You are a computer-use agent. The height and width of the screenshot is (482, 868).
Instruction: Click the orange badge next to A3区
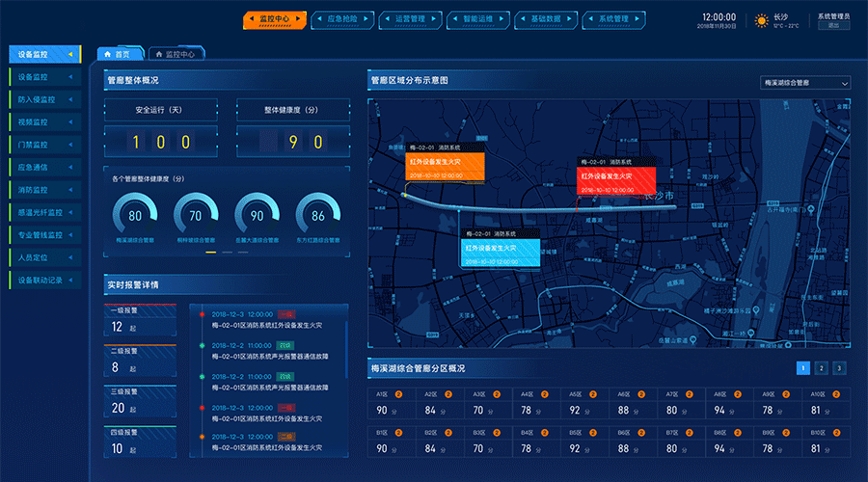tap(497, 394)
